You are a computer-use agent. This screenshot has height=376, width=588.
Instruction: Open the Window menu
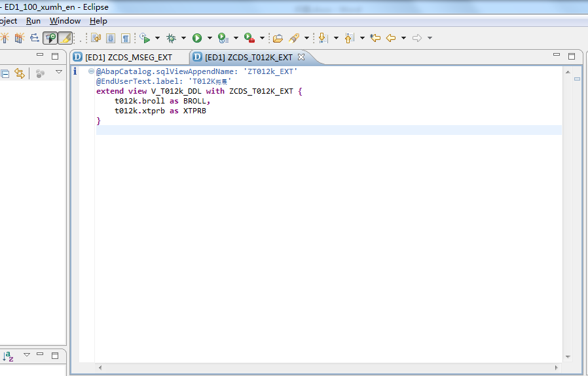[x=65, y=21]
